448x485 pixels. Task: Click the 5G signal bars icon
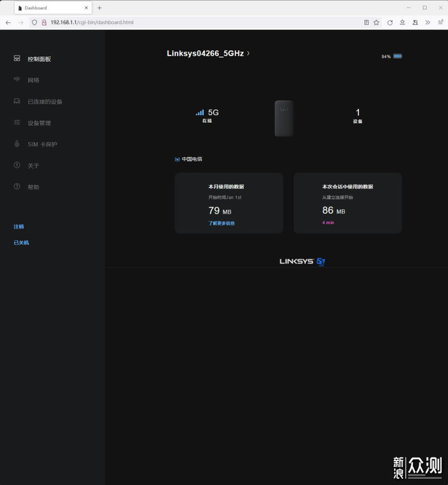pyautogui.click(x=200, y=112)
